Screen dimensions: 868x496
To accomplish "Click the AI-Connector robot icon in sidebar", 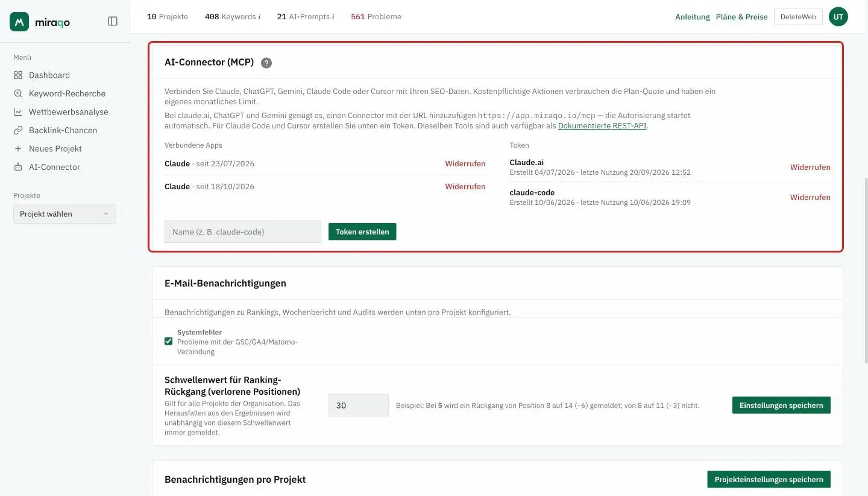I will pos(17,167).
